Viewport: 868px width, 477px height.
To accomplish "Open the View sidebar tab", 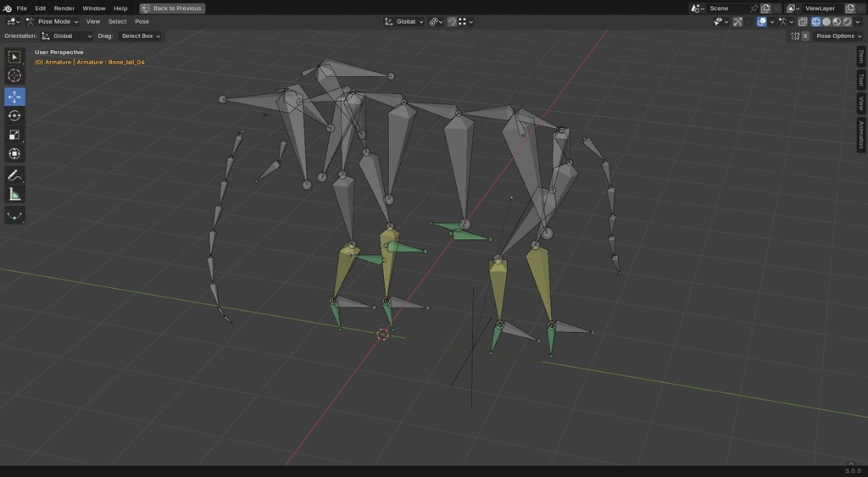I will coord(861,103).
